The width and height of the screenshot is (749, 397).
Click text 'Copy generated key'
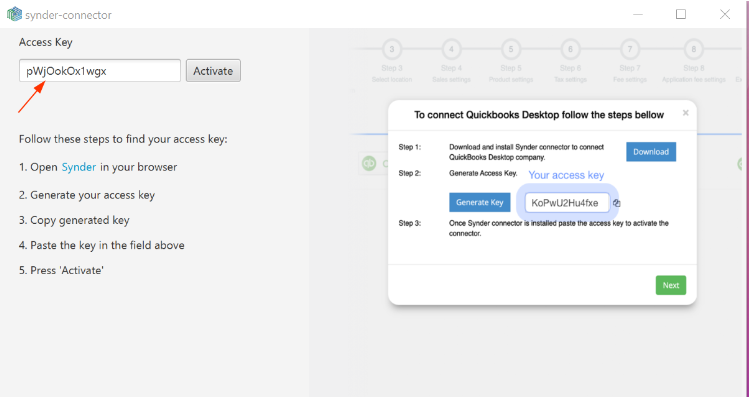80,220
